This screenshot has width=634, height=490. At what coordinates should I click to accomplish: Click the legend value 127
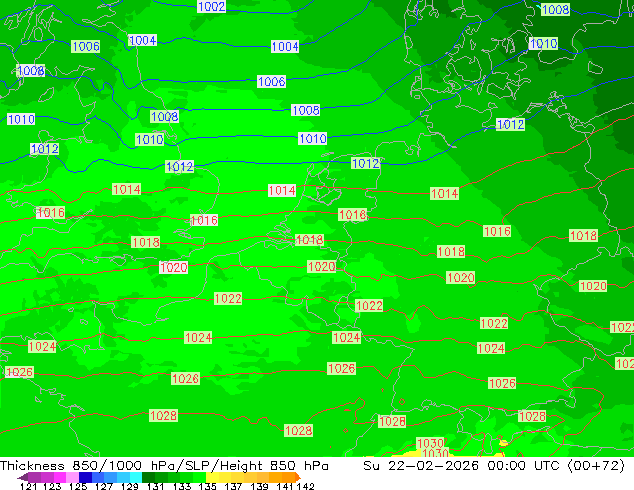104,486
